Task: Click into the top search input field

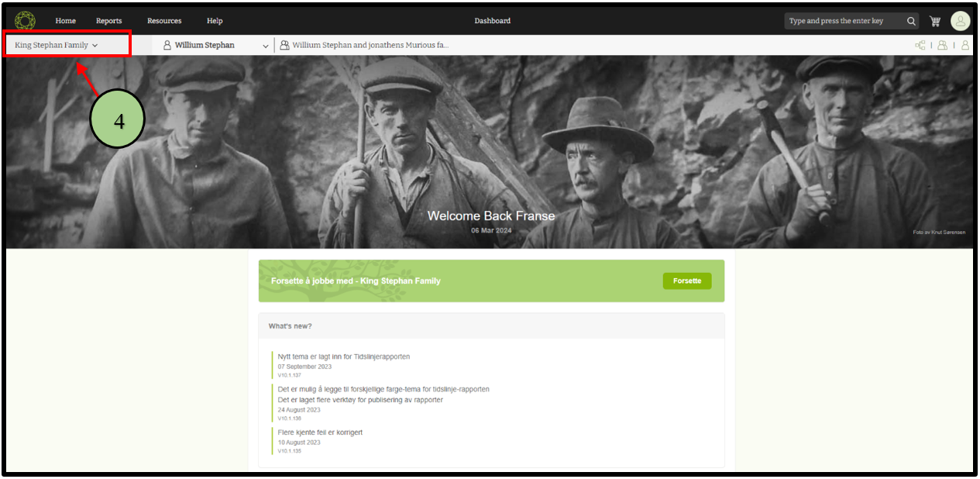Action: coord(843,21)
